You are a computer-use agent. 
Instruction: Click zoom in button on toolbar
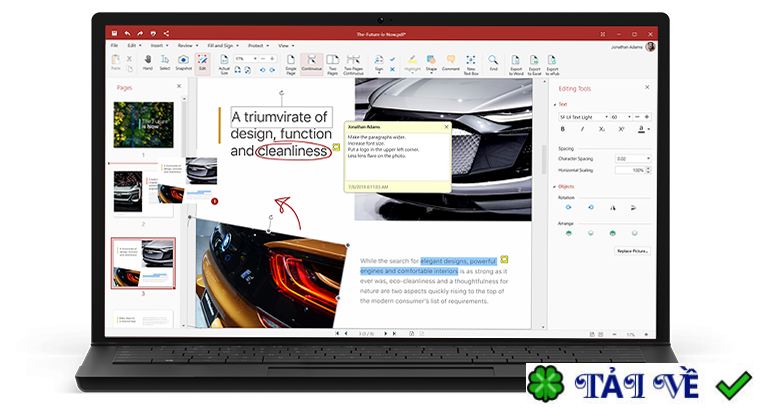click(x=272, y=59)
